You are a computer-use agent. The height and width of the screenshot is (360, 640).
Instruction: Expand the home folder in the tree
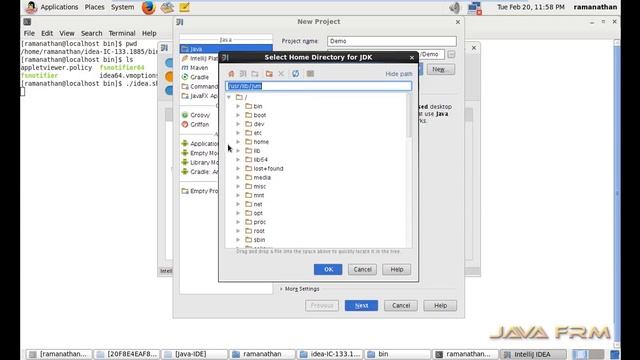click(x=238, y=142)
